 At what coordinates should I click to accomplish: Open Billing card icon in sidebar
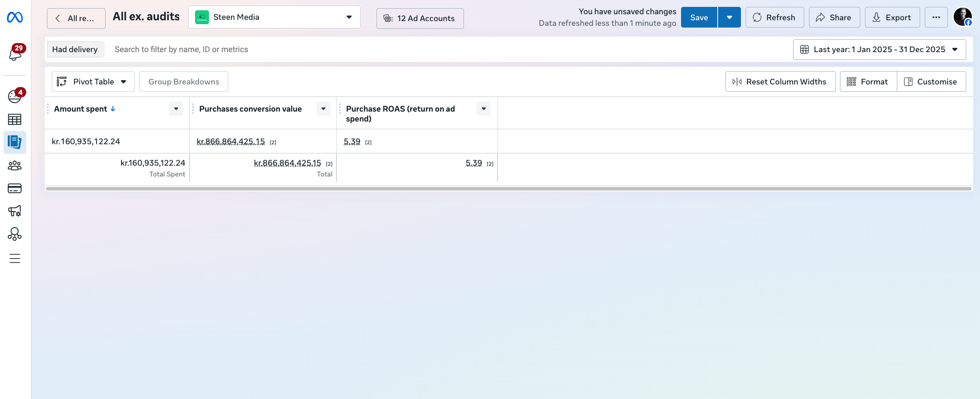click(x=15, y=188)
